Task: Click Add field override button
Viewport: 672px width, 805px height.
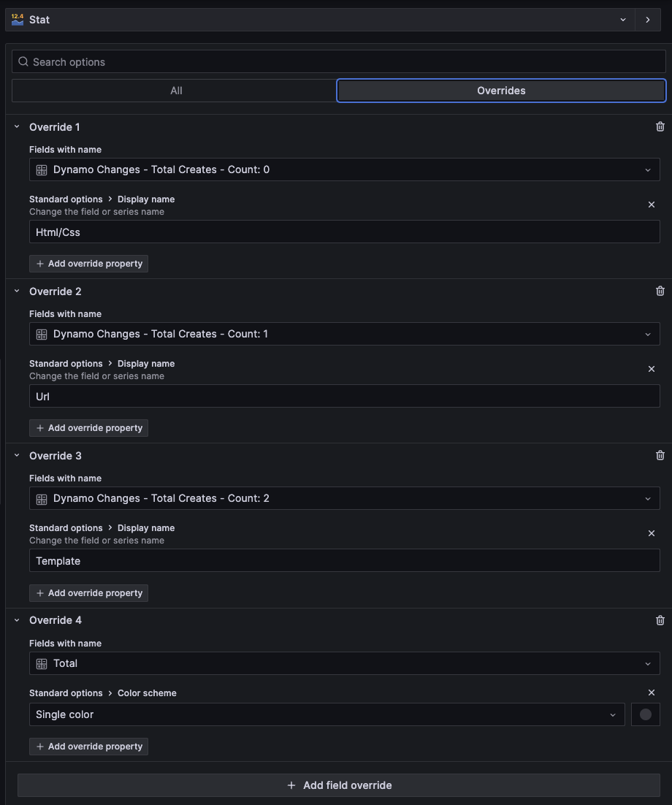Action: point(339,785)
